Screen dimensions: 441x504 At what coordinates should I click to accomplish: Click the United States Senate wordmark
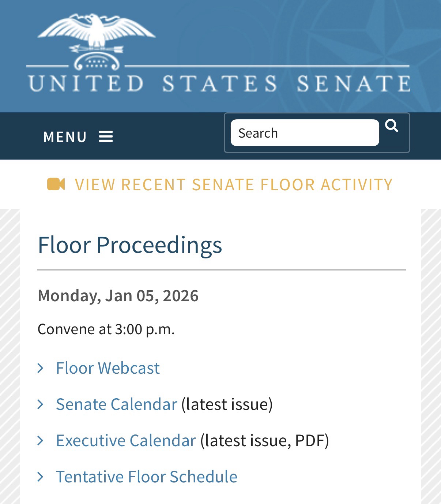(219, 83)
